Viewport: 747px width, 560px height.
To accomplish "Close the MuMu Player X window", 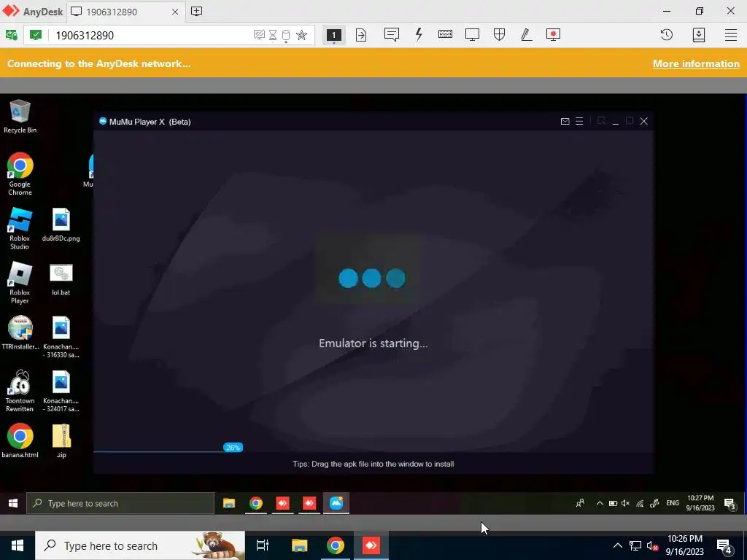I will (x=643, y=122).
